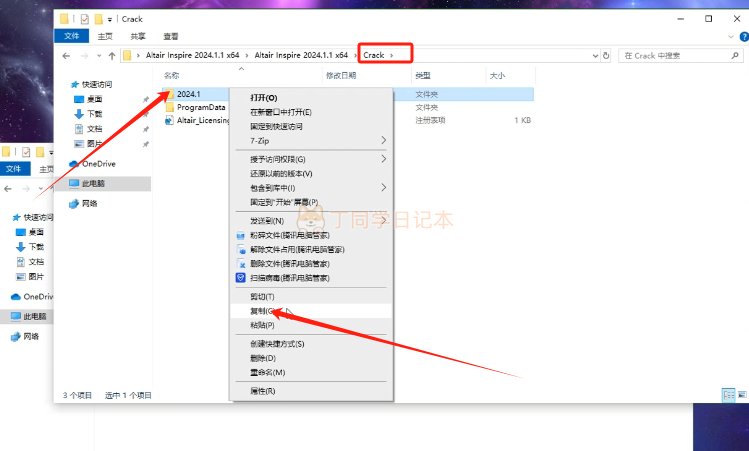Open 文档 in the Crack window sidebar
The image size is (749, 451).
(88, 129)
